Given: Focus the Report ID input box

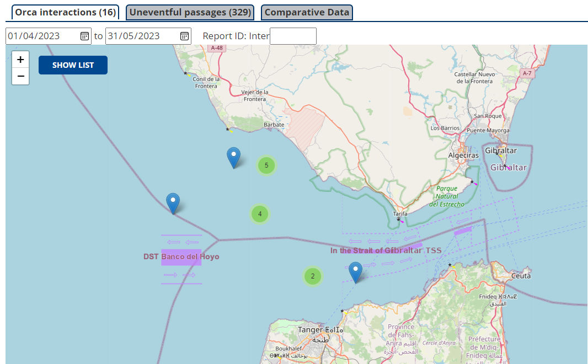Looking at the screenshot, I should (293, 36).
